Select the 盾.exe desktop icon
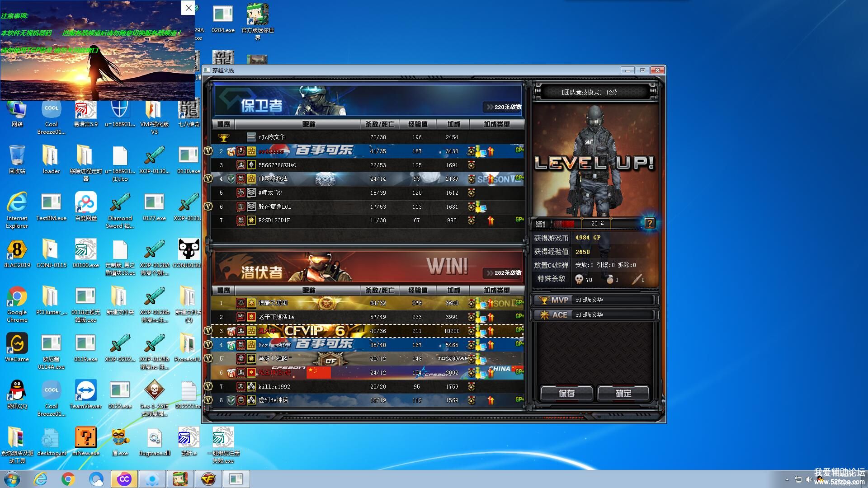 pos(120,441)
